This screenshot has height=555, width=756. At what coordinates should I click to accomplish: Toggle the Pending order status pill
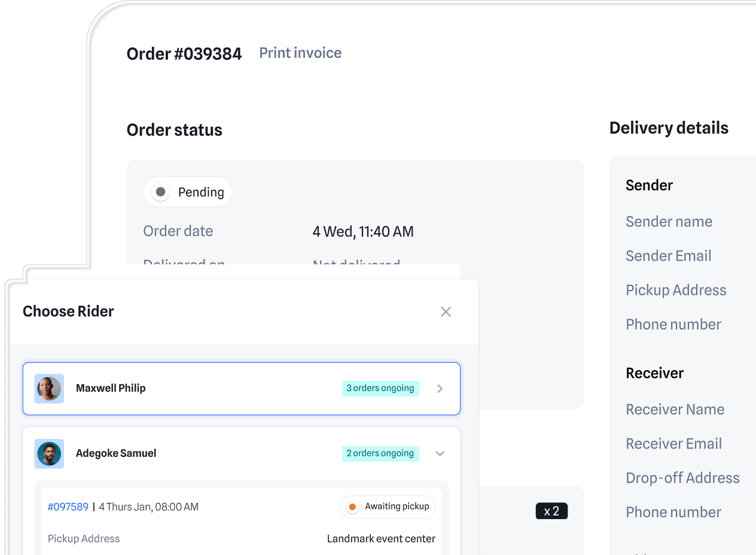[x=188, y=192]
